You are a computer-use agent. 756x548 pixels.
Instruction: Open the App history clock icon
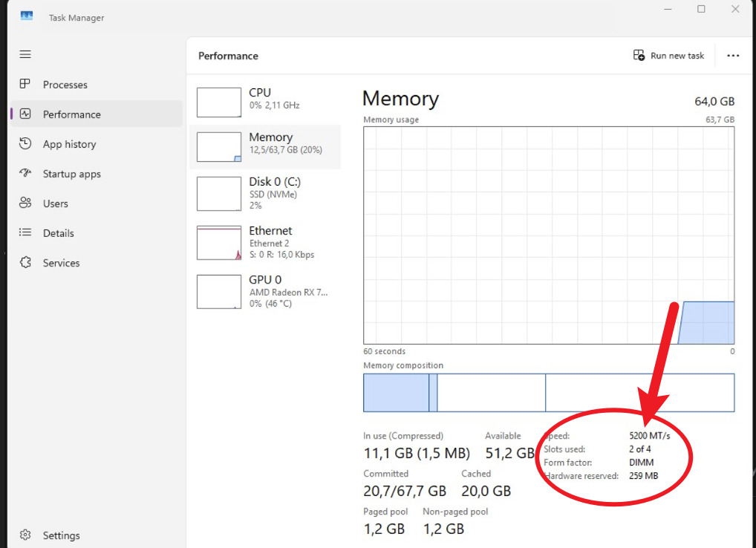25,144
